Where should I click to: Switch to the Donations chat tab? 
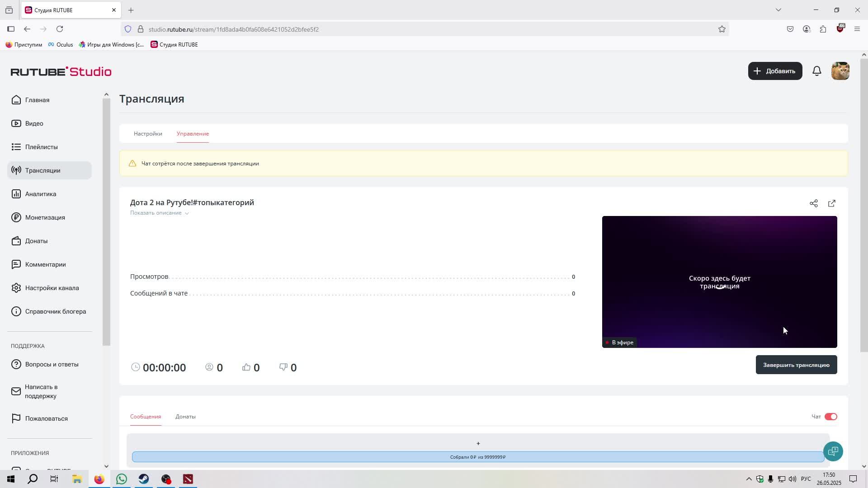click(x=185, y=417)
